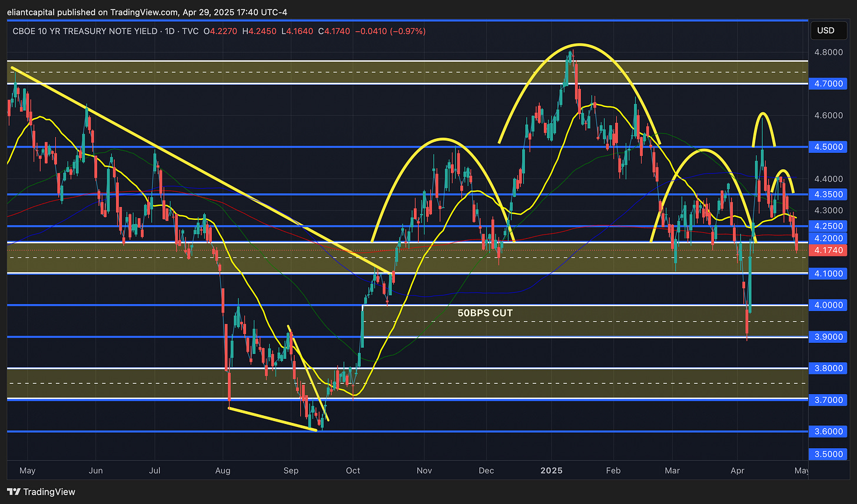Click the −0.0410 (−0.97%) change readout
Screen dimensions: 857x504
pos(391,31)
